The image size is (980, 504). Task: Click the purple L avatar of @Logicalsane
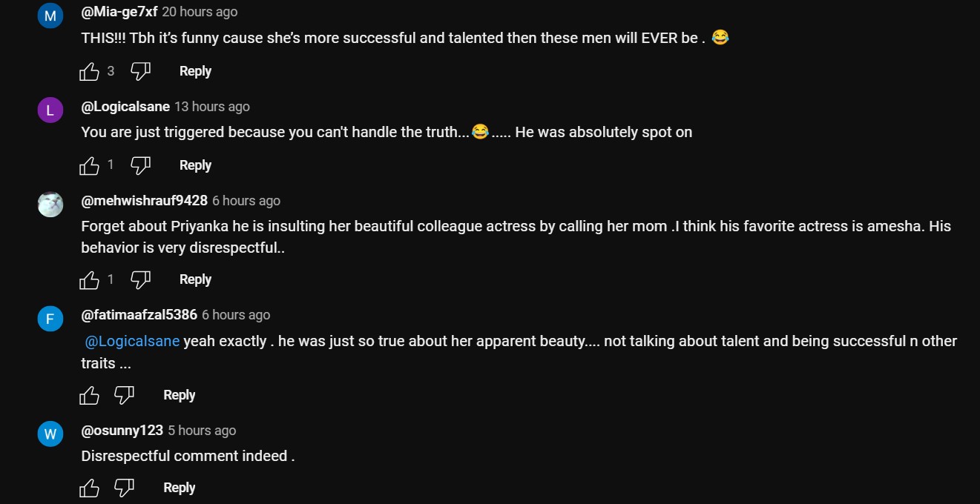(50, 110)
